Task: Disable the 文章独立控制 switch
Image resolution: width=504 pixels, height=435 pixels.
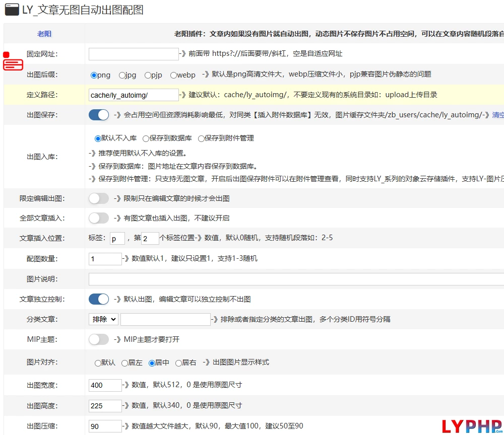Action: click(x=99, y=299)
